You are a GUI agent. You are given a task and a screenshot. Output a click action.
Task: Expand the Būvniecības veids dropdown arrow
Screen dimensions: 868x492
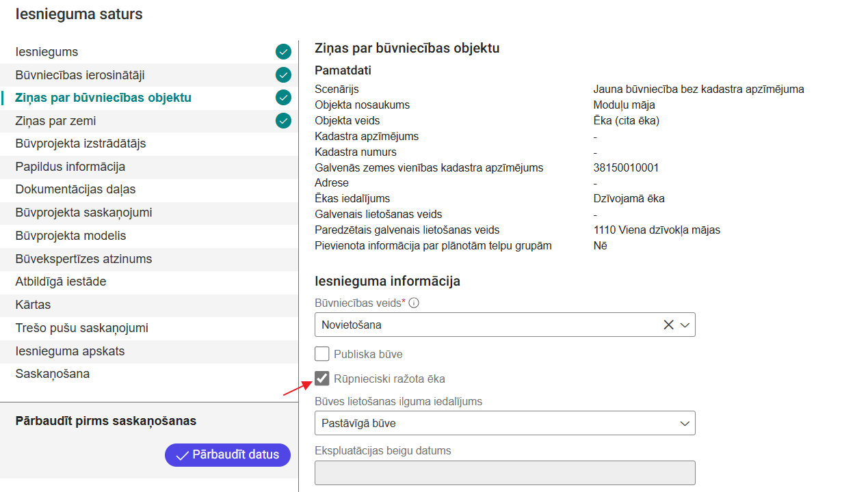(685, 325)
